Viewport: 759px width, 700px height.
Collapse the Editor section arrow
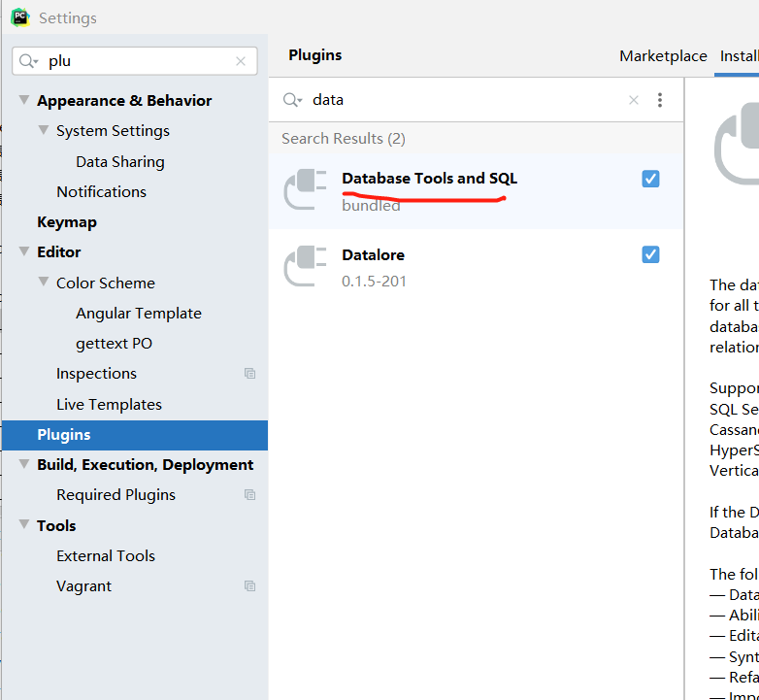point(23,251)
